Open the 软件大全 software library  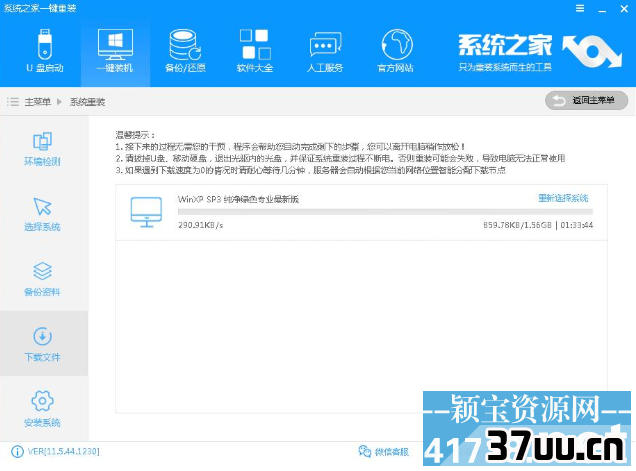pyautogui.click(x=255, y=51)
